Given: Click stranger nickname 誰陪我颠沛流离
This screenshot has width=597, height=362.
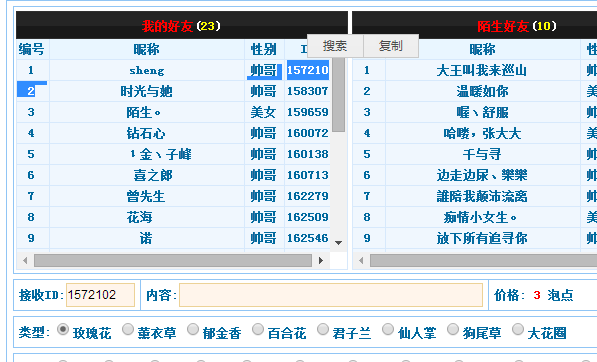Looking at the screenshot, I should [482, 196].
